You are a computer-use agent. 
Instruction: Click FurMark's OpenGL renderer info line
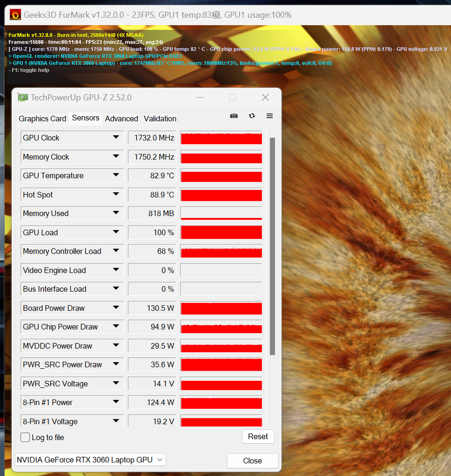pyautogui.click(x=95, y=56)
